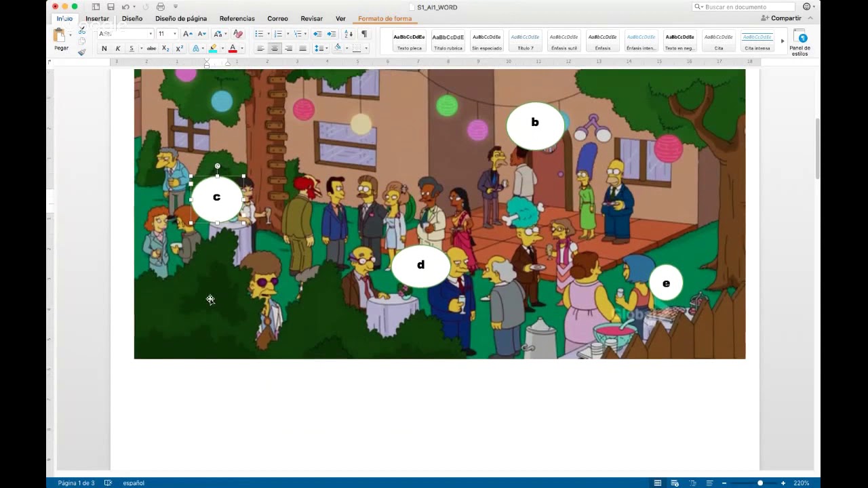This screenshot has height=488, width=868.
Task: Collapse the ribbon with the chevron
Action: [x=810, y=18]
